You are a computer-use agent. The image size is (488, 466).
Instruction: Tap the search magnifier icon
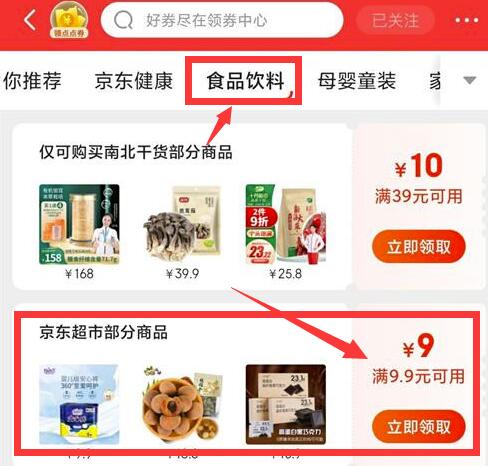point(123,20)
